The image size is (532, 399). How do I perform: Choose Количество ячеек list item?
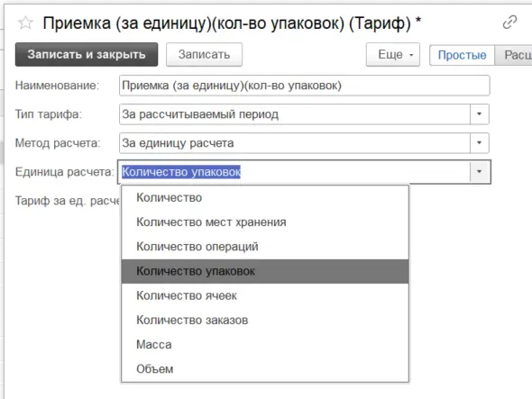click(x=265, y=295)
